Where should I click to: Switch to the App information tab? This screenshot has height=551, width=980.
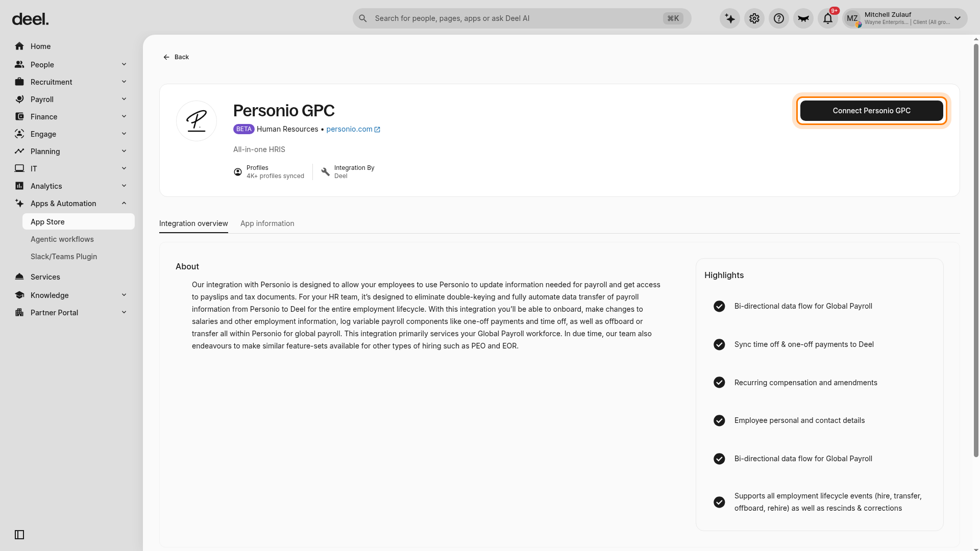point(267,223)
